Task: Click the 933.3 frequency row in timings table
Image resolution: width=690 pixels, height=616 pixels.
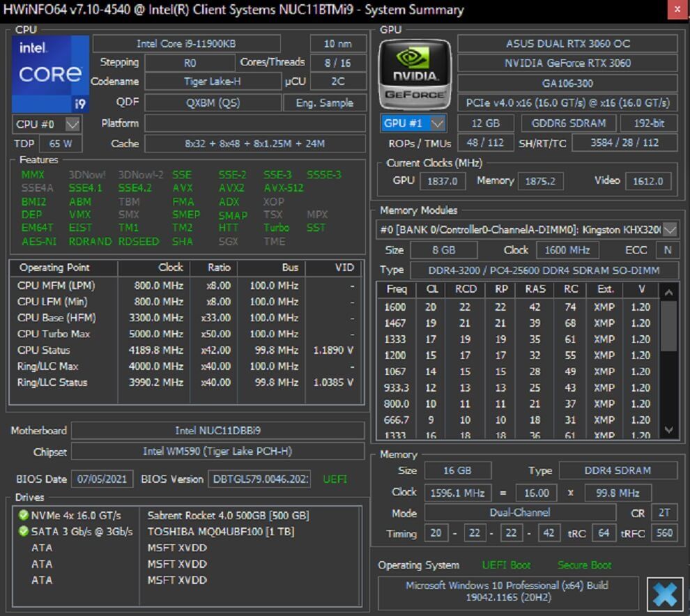Action: pos(517,388)
